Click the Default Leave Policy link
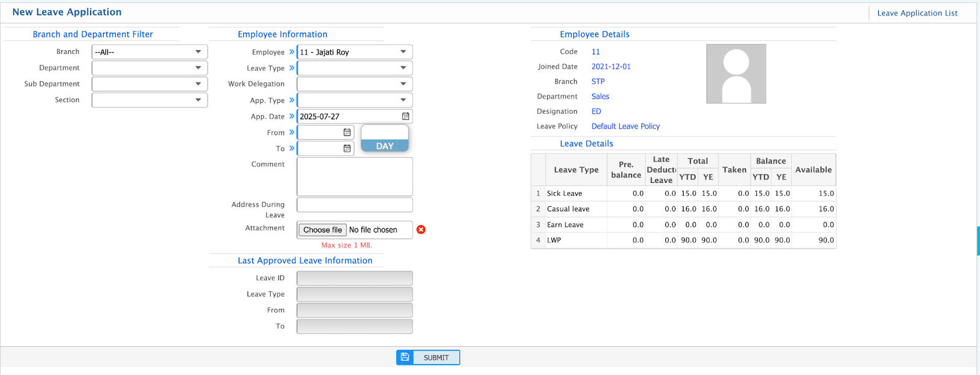 (x=625, y=126)
